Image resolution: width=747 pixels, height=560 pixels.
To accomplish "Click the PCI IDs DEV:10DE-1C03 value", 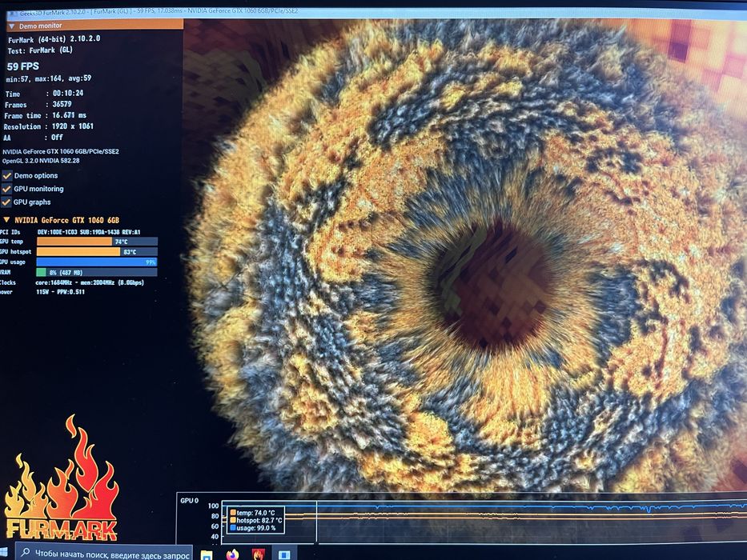I will [x=89, y=232].
